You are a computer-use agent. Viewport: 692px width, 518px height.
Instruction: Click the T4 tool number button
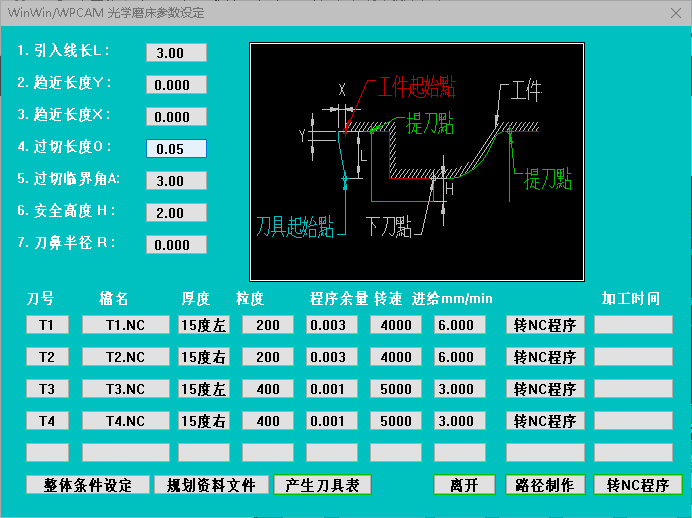coord(47,421)
